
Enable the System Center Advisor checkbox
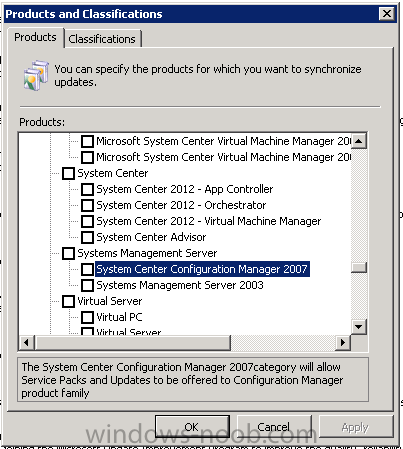(87, 237)
